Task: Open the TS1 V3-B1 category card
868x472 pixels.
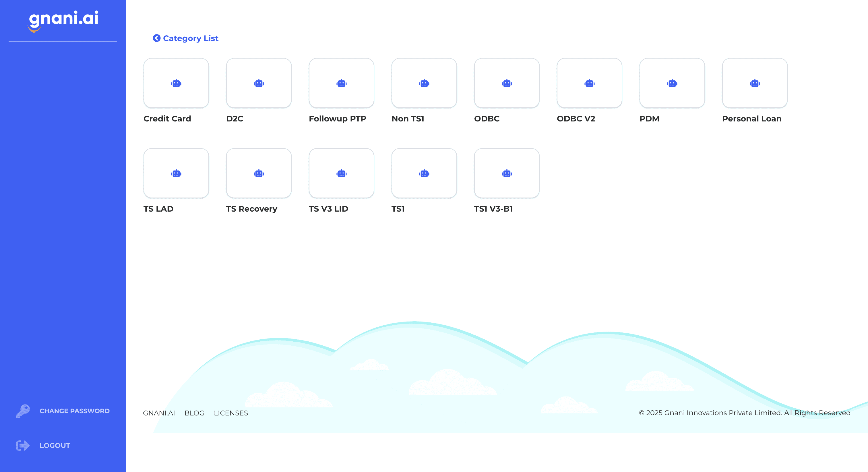Action: coord(506,173)
